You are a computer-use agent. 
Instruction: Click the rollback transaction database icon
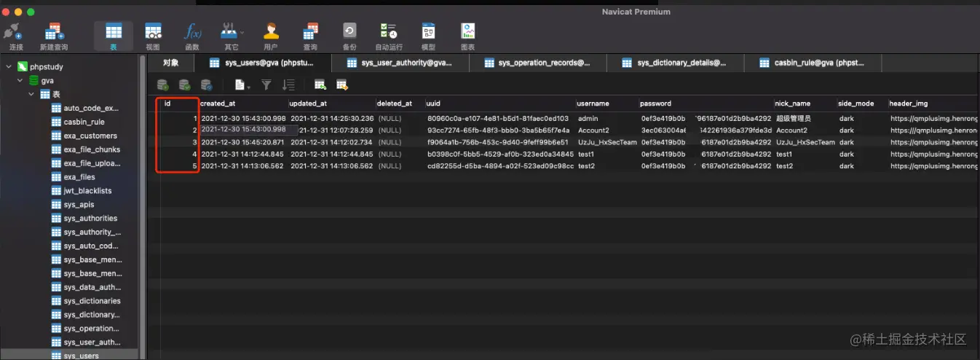207,85
